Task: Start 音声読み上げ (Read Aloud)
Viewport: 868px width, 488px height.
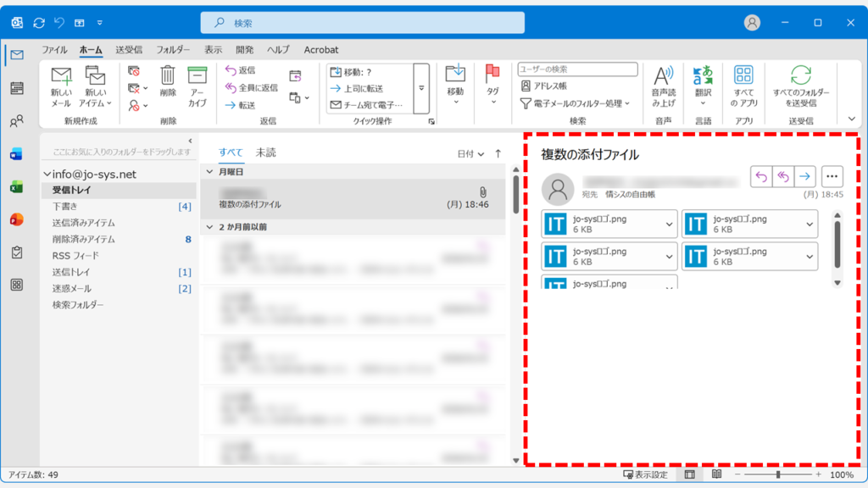Action: coord(664,85)
